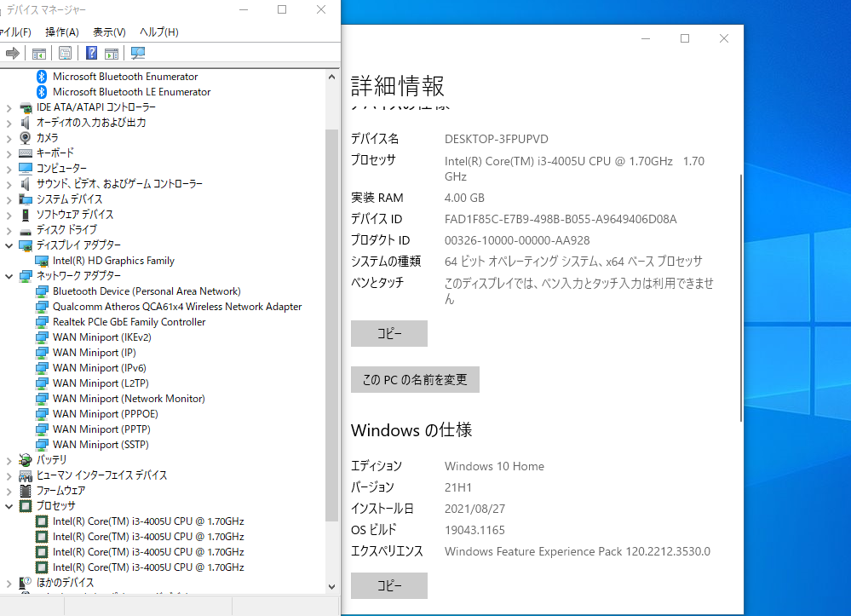Image resolution: width=851 pixels, height=616 pixels.
Task: Click the ソフトウェア デバイス icon
Action: pos(26,215)
